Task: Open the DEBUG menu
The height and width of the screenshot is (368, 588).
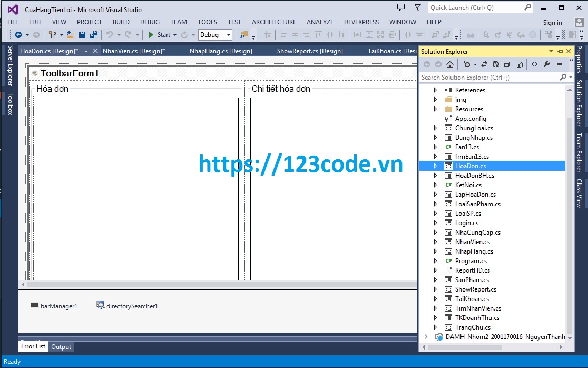Action: coord(150,22)
